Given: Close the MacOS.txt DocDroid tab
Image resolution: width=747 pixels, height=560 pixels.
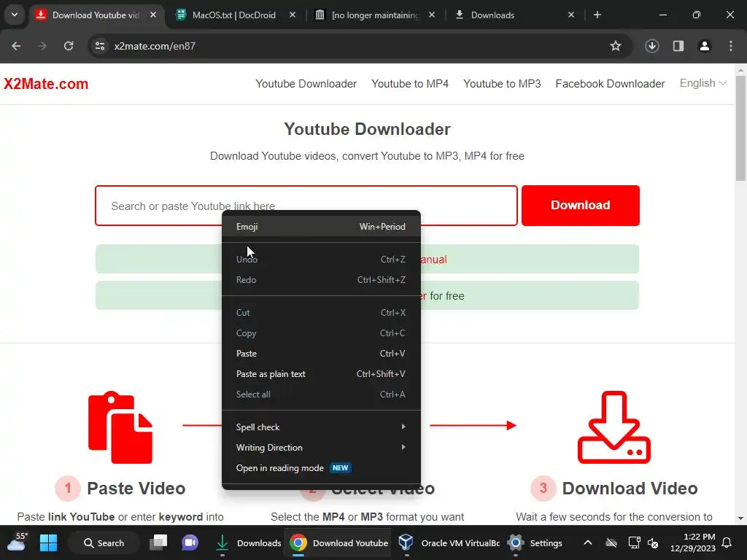Looking at the screenshot, I should (293, 15).
